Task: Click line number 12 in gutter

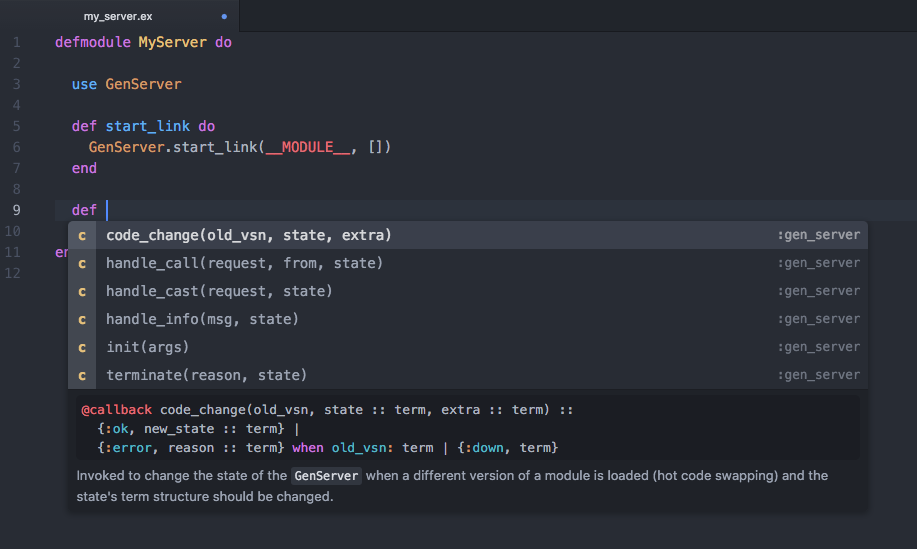Action: (12, 273)
